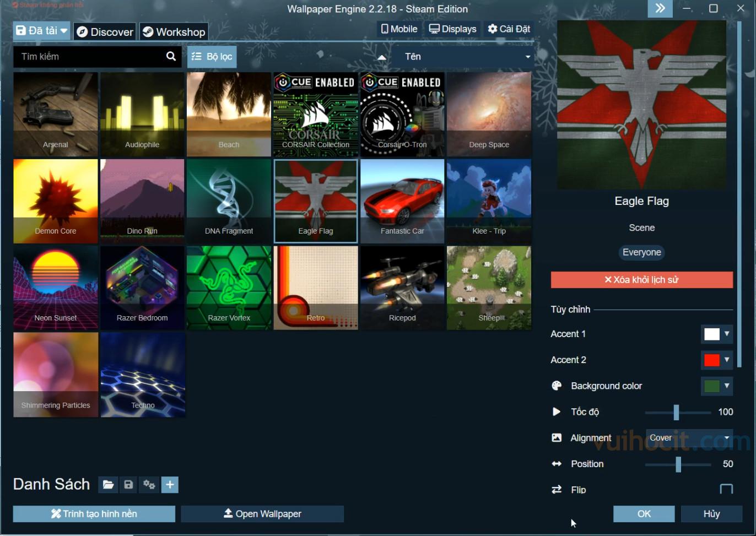Open the playlist folder icon
Image resolution: width=756 pixels, height=536 pixels.
click(108, 485)
